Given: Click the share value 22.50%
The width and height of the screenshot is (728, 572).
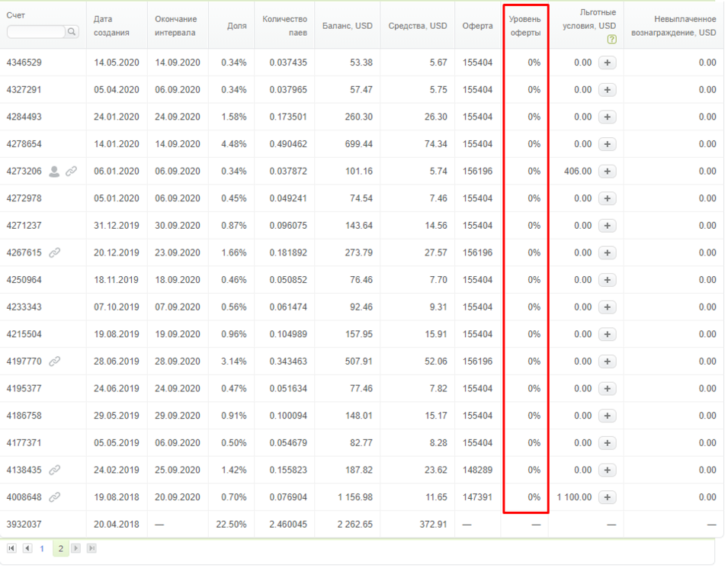Looking at the screenshot, I should [231, 525].
